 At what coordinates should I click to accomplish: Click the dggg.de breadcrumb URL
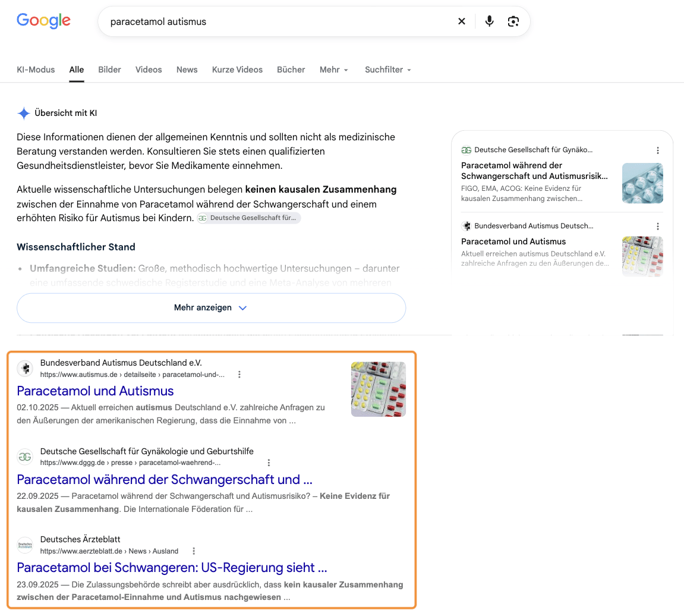pyautogui.click(x=130, y=463)
